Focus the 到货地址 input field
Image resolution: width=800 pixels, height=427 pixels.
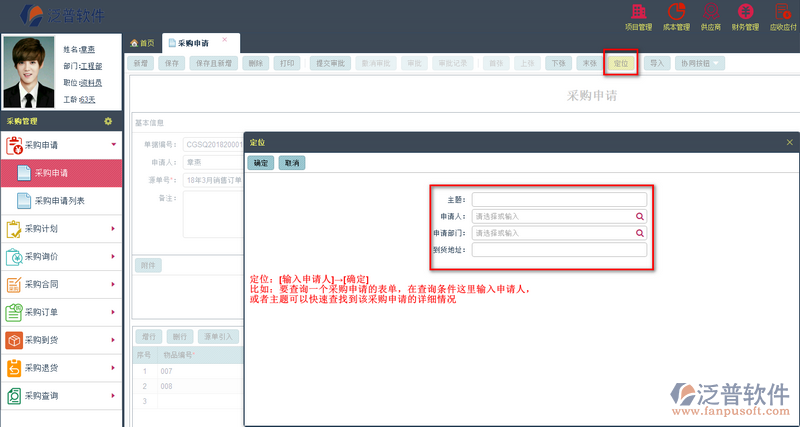pos(559,250)
